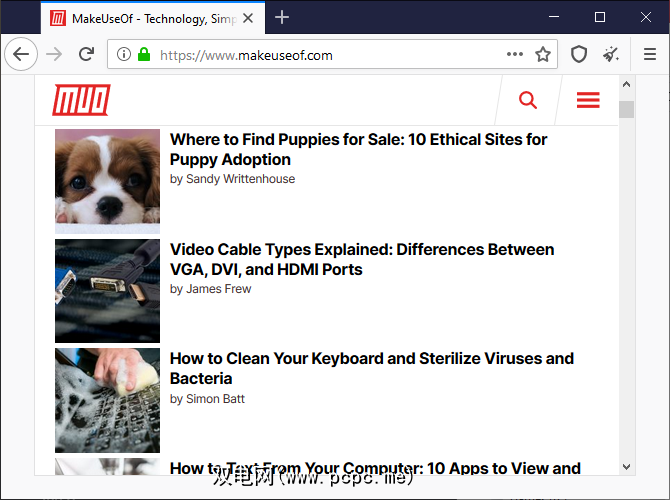Close the MakeUseOf tab
670x500 pixels.
(x=248, y=18)
